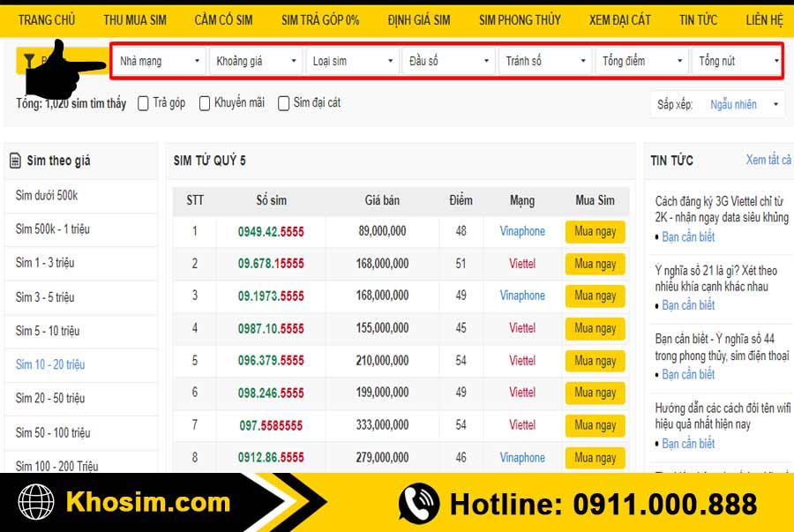This screenshot has width=794, height=532.
Task: Click the Vinaphone network link in row 3
Action: click(x=522, y=296)
